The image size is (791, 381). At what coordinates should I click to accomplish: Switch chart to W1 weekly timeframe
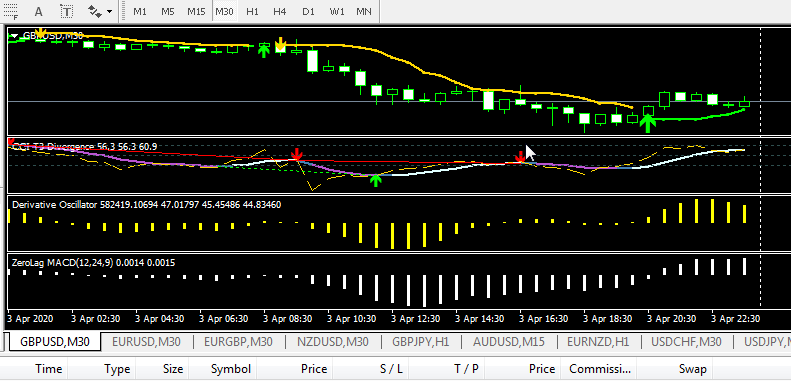pos(336,11)
